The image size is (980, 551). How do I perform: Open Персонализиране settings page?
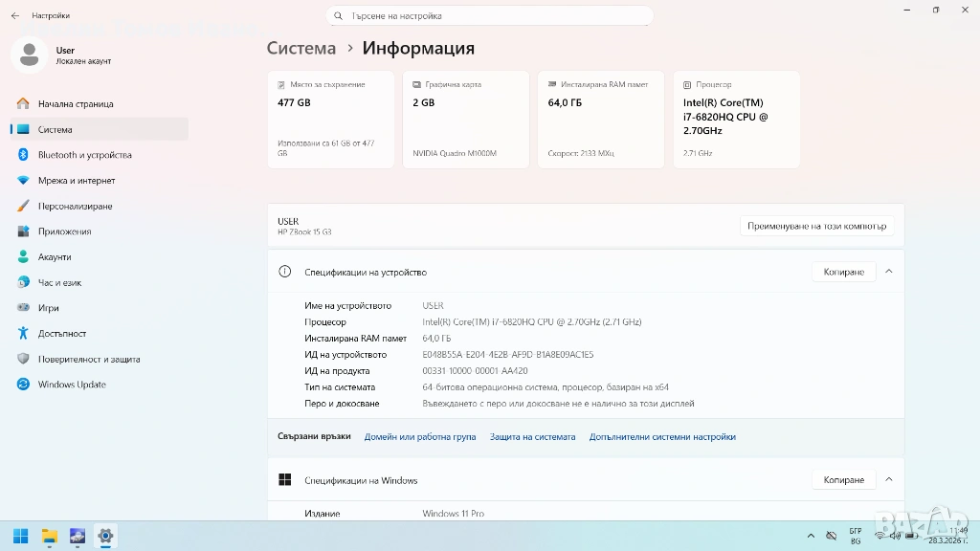pyautogui.click(x=75, y=206)
